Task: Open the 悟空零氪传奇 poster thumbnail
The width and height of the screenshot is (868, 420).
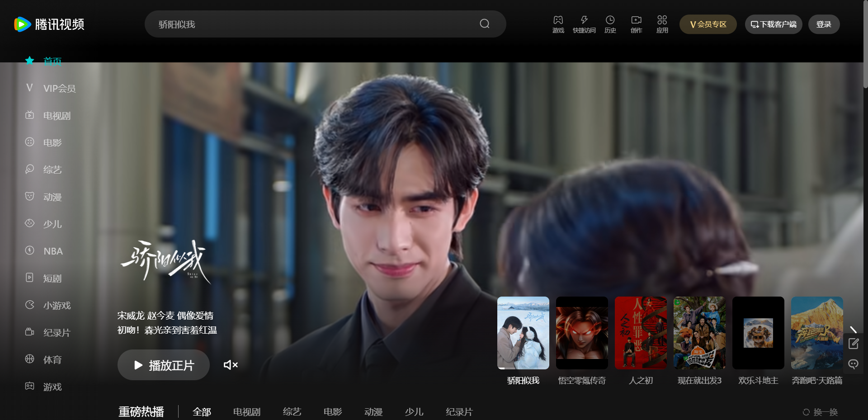Action: (x=582, y=333)
